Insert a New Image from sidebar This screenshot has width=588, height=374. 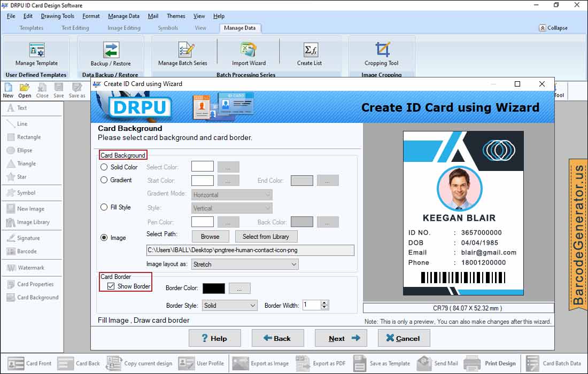pyautogui.click(x=26, y=209)
